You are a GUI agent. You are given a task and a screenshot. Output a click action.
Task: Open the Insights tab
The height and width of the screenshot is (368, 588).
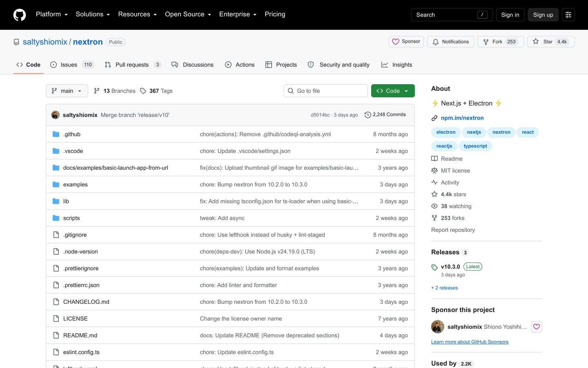[x=396, y=65]
